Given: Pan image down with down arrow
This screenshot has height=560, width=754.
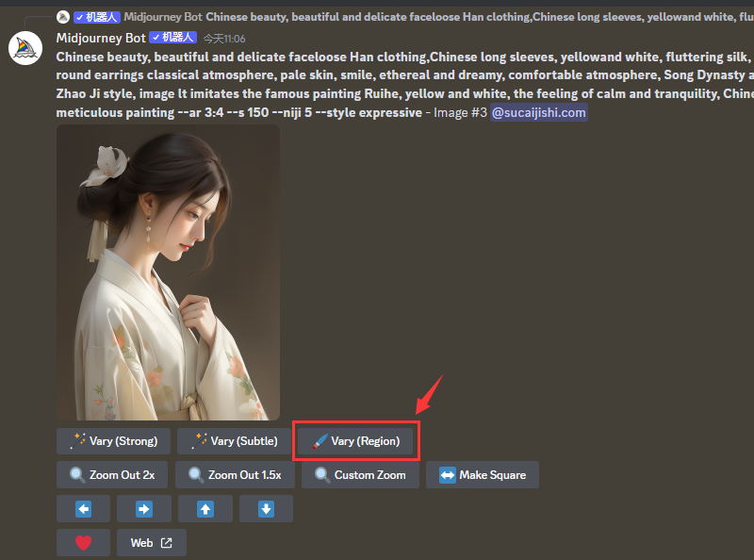Looking at the screenshot, I should click(x=267, y=508).
